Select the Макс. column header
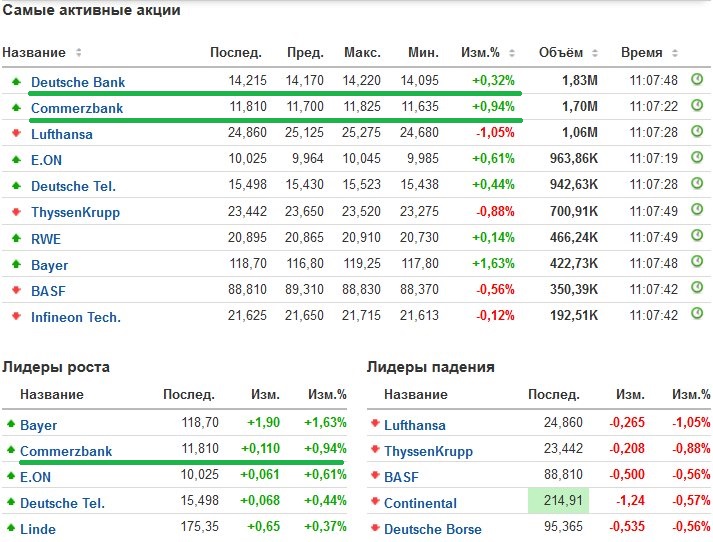Viewport: 713px width, 542px height. 362,53
